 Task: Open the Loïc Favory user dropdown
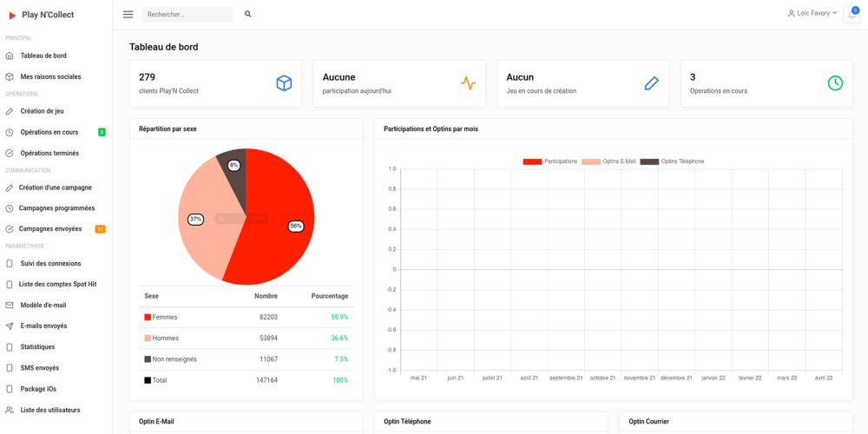tap(812, 13)
